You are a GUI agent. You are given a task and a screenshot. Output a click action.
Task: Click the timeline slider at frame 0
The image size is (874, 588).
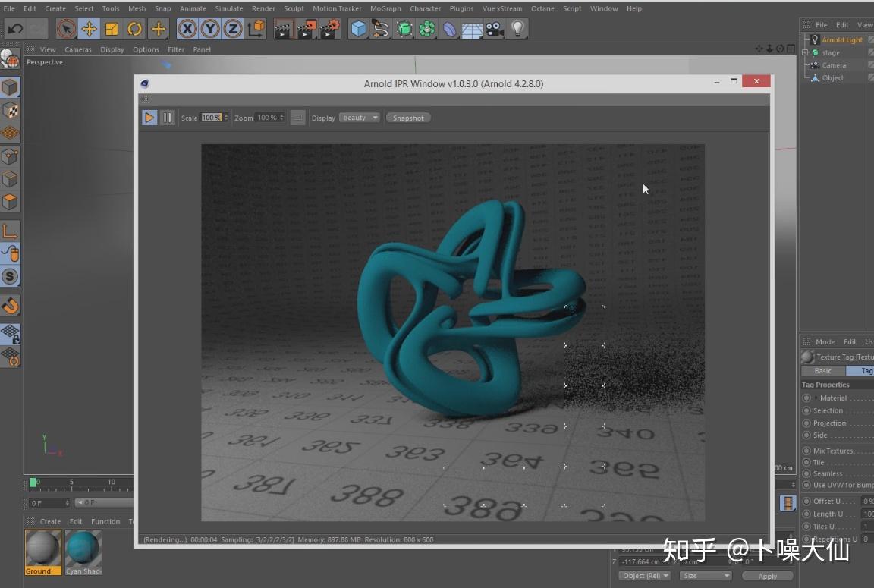click(x=33, y=482)
